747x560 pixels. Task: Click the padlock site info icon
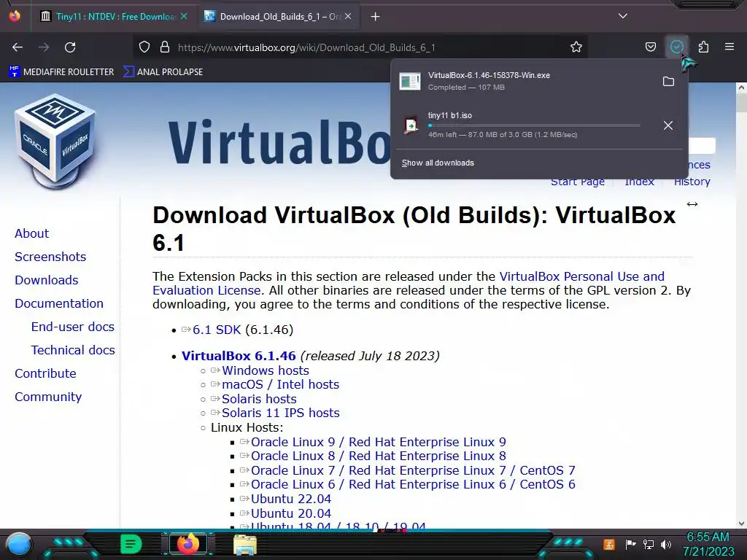[x=165, y=47]
